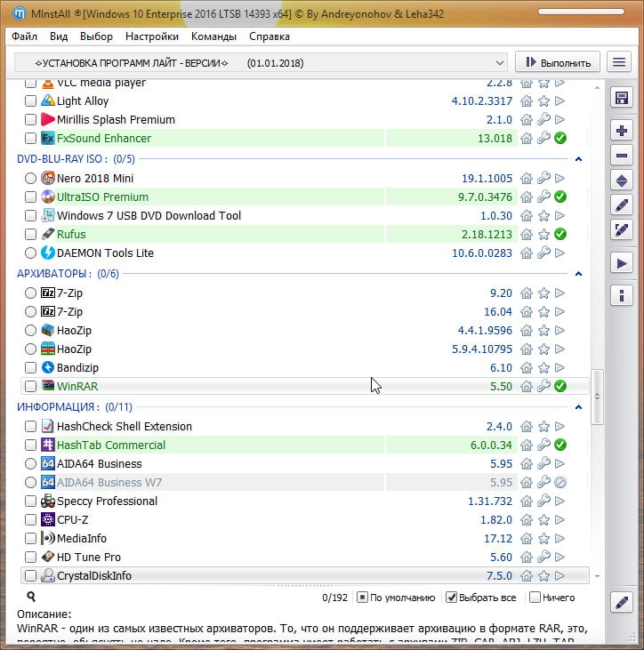Click the key icon on the UltraISO Premium row
This screenshot has width=644, height=650.
pyautogui.click(x=543, y=197)
